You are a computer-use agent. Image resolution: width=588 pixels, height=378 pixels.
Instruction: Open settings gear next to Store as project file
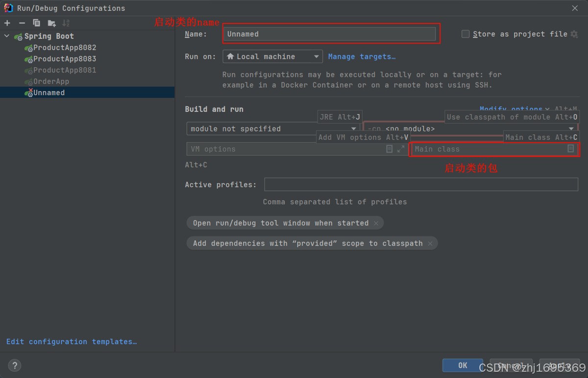pos(574,34)
